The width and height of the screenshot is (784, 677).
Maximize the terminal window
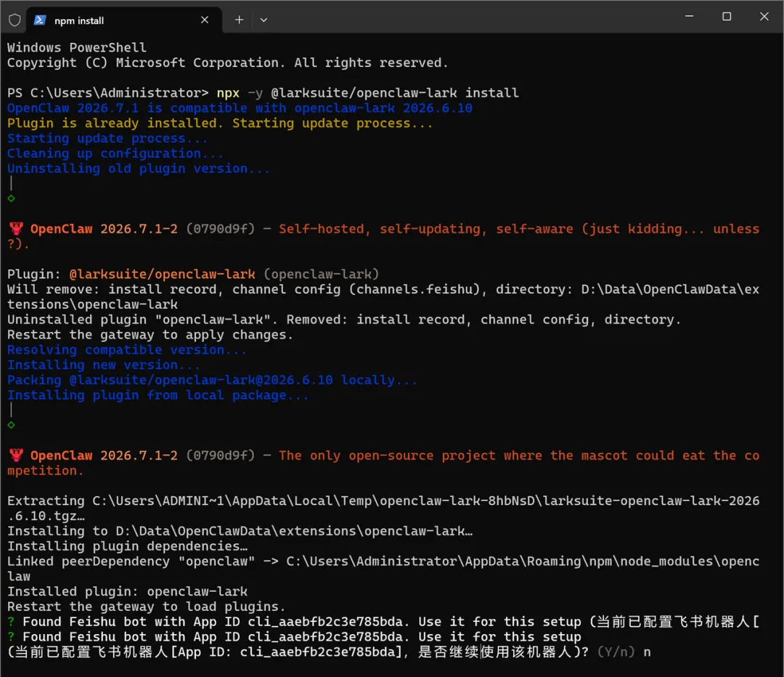tap(727, 17)
